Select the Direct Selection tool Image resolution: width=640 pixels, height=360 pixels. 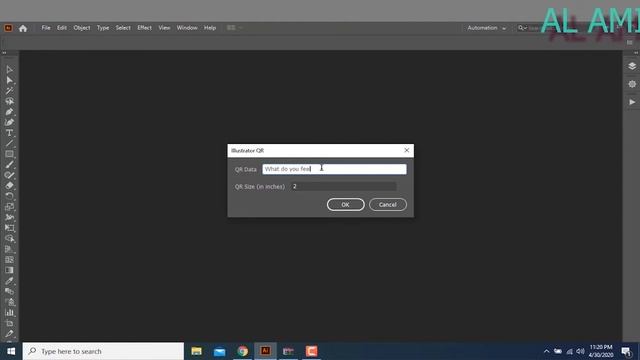coord(9,80)
